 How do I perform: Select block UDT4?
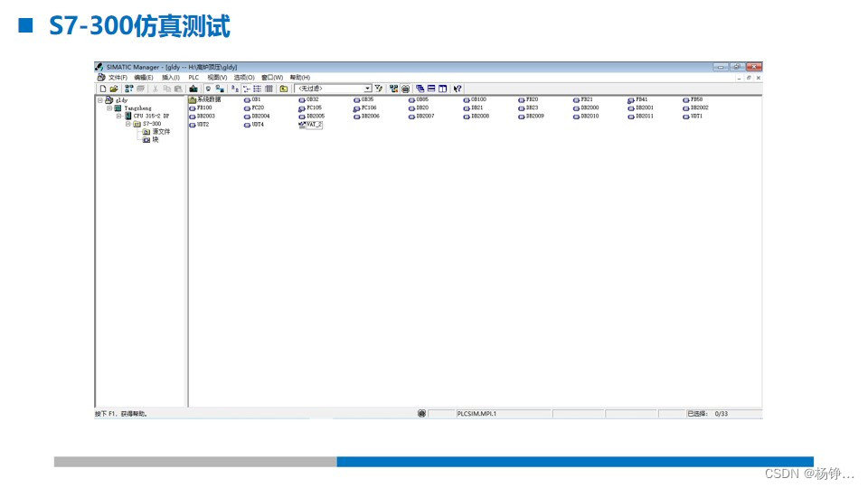pyautogui.click(x=254, y=125)
